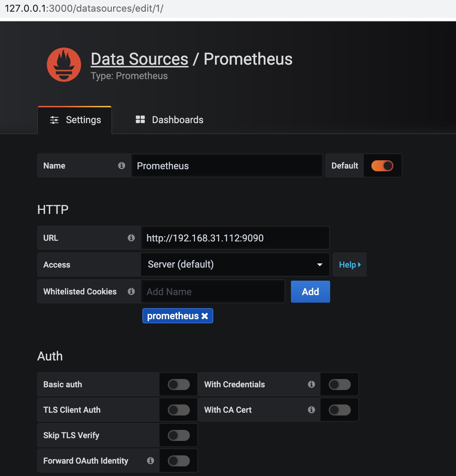
Task: Click the info icon next to URL
Action: point(131,238)
